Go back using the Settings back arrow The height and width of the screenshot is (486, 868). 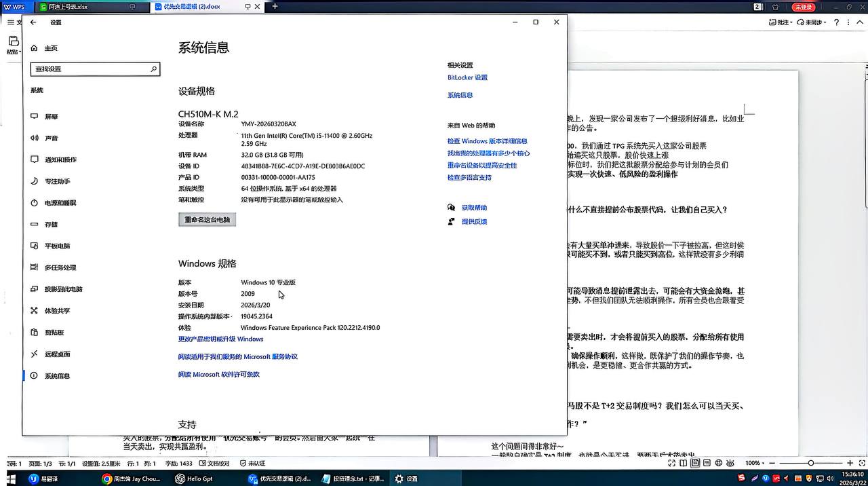click(33, 22)
